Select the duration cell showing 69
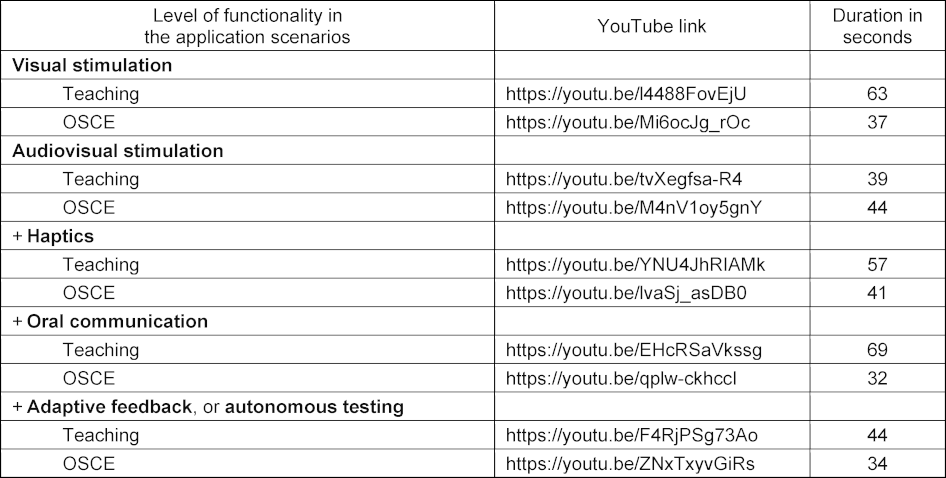The image size is (946, 478). [x=877, y=349]
